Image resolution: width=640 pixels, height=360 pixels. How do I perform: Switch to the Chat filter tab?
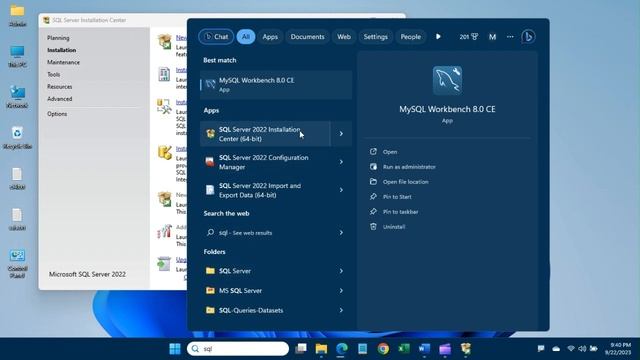(x=216, y=37)
